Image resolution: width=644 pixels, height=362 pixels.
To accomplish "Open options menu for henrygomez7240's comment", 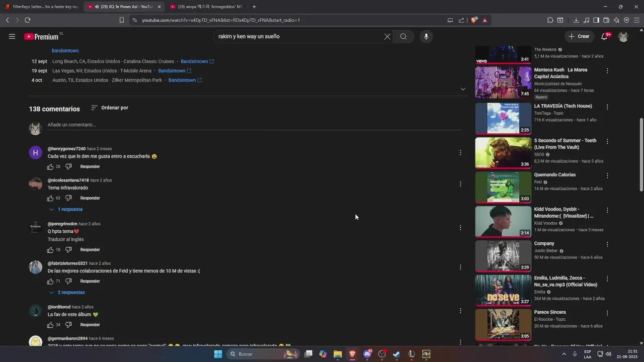I will pyautogui.click(x=460, y=152).
